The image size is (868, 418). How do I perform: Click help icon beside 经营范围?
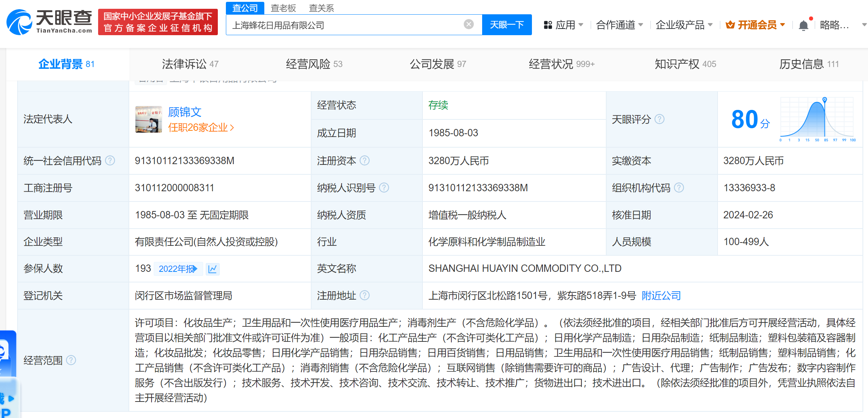click(71, 360)
